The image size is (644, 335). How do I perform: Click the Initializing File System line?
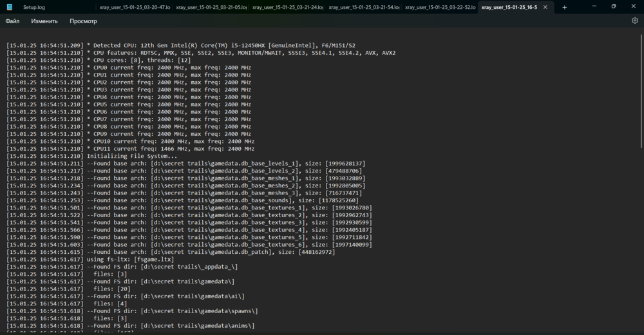[x=92, y=156]
